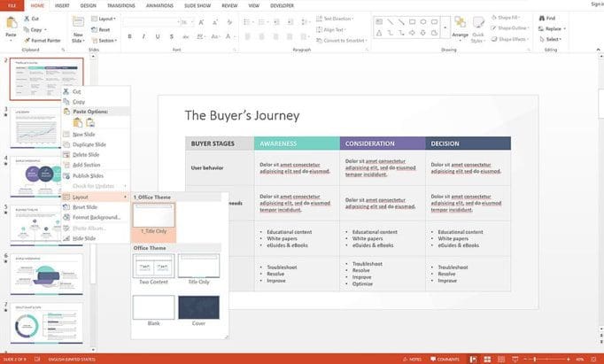Image resolution: width=604 pixels, height=364 pixels.
Task: Open the FILE tab
Action: tap(12, 5)
